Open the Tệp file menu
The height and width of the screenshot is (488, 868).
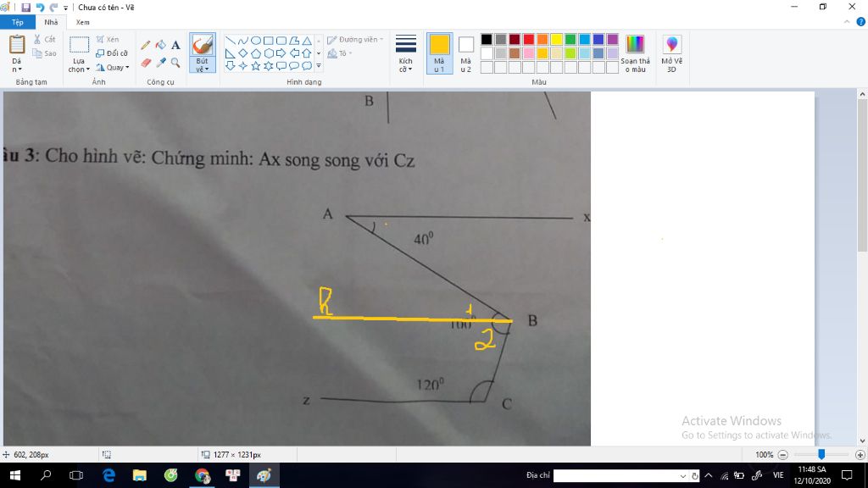(18, 22)
